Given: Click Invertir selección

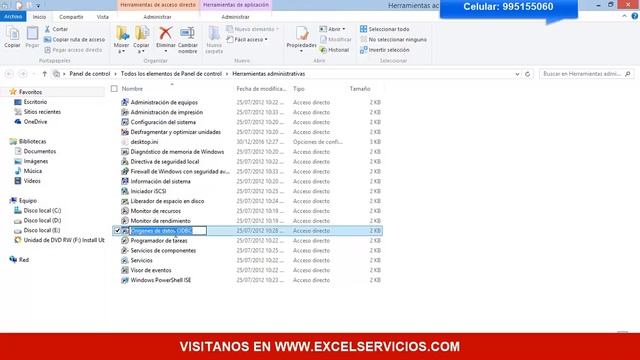Looking at the screenshot, I should coord(384,50).
